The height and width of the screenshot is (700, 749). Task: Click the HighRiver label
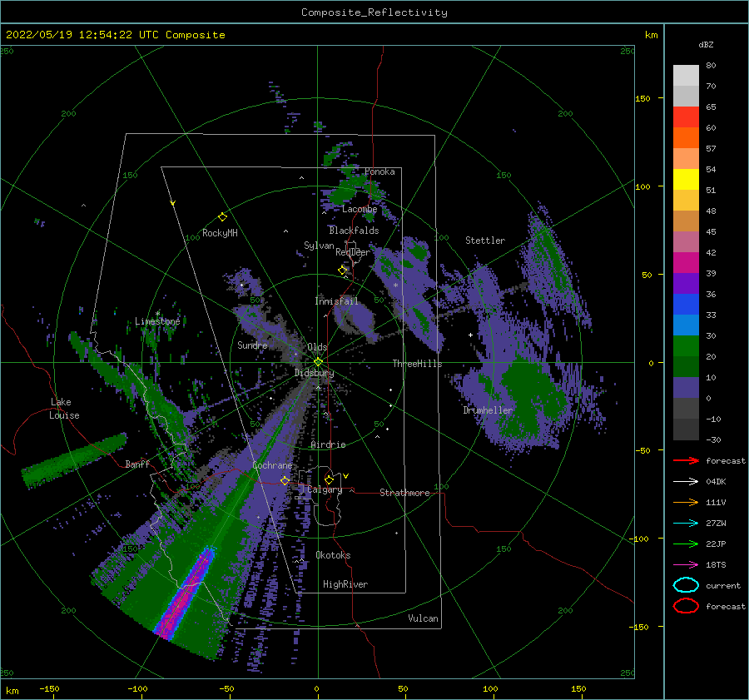(345, 584)
